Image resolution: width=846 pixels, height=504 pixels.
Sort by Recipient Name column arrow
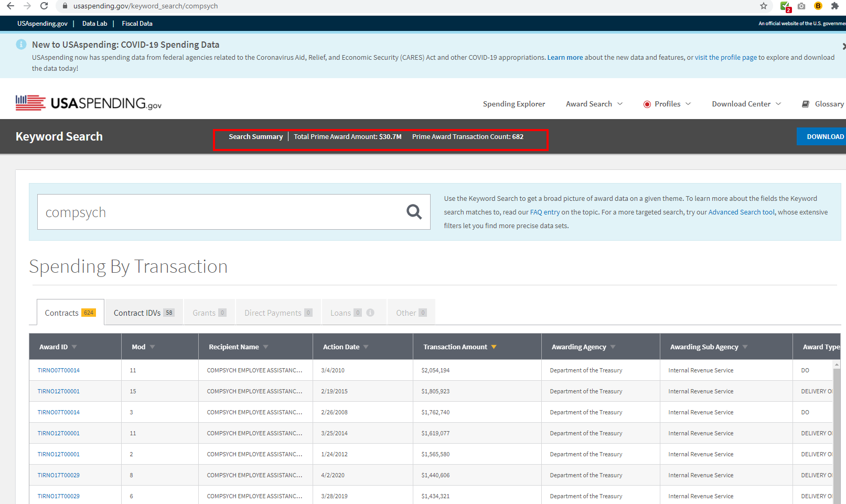[266, 347]
